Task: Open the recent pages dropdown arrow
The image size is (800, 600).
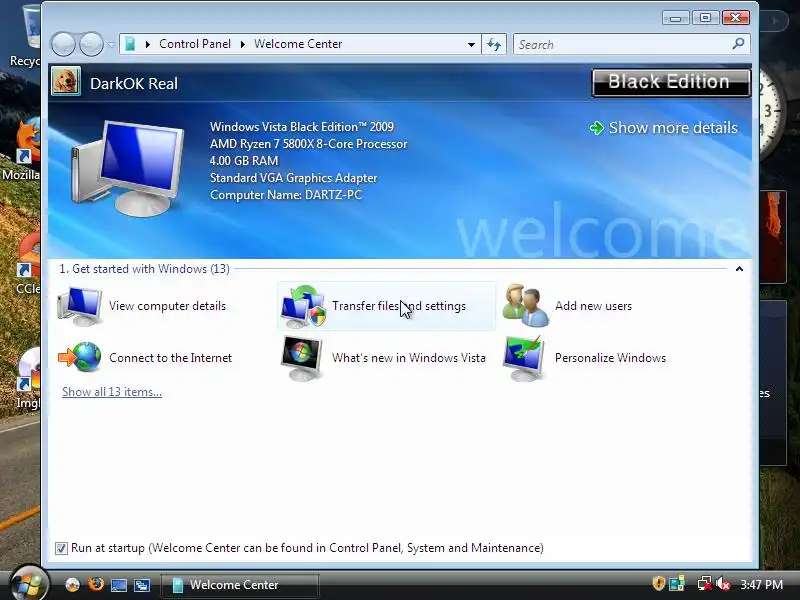Action: click(x=111, y=45)
